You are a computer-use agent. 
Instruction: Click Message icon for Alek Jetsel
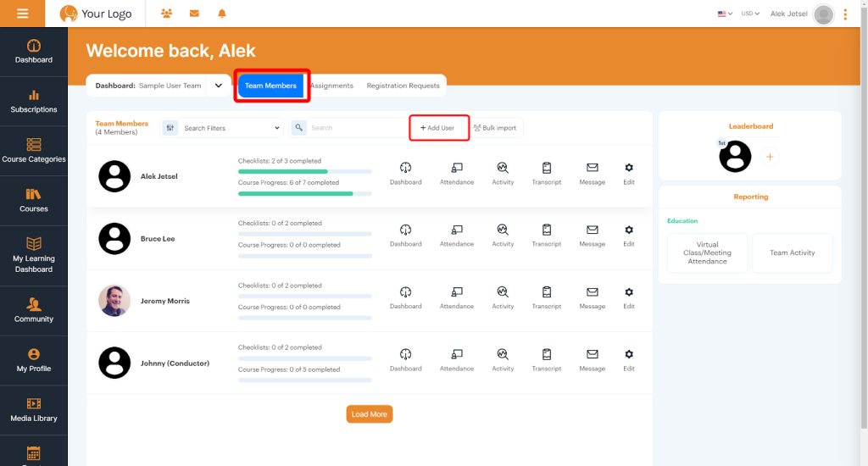592,169
